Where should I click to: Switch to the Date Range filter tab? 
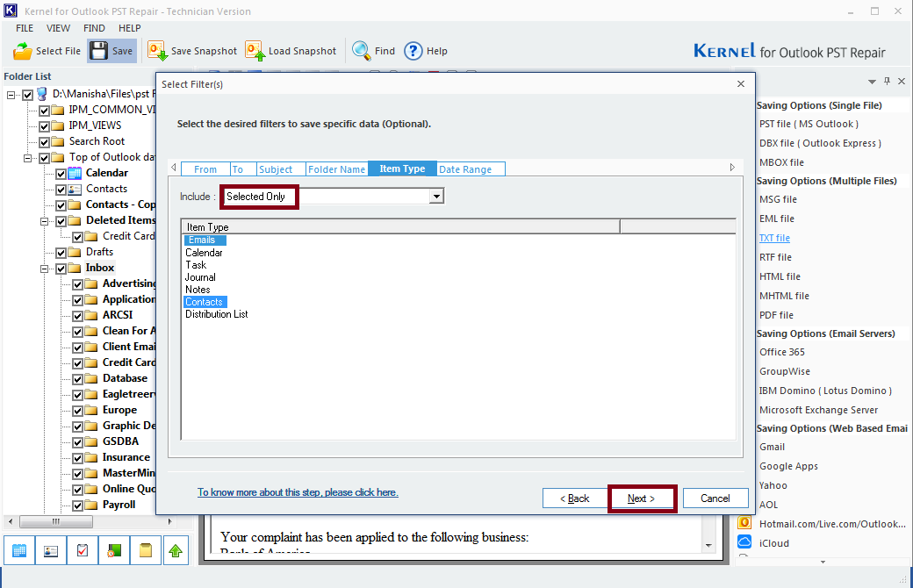point(471,169)
